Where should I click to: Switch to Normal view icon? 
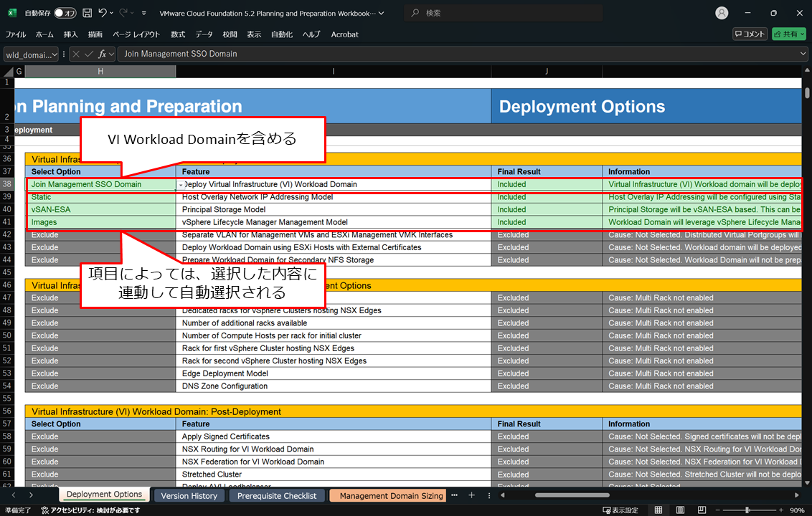[x=658, y=510]
